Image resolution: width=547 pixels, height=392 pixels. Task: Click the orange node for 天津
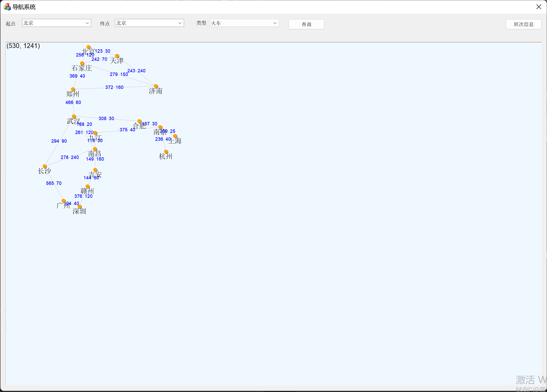pyautogui.click(x=117, y=56)
